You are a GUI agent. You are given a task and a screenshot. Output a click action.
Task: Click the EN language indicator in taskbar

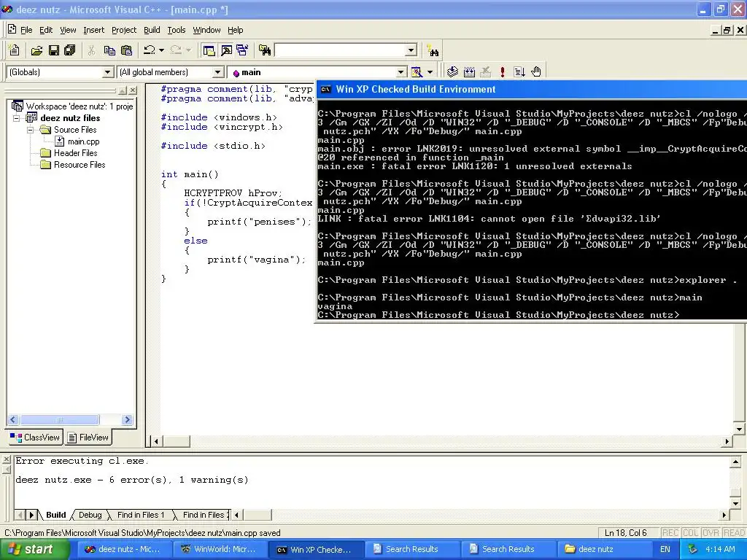coord(665,549)
